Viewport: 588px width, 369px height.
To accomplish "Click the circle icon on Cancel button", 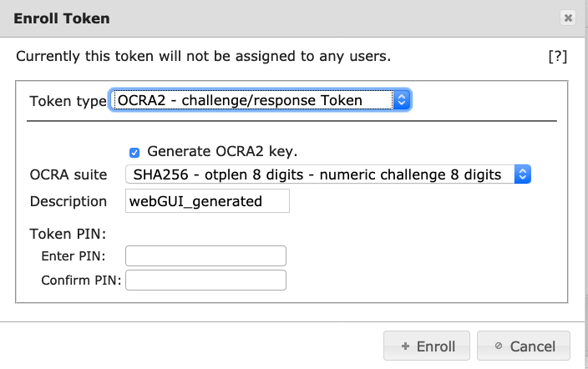I will 499,346.
